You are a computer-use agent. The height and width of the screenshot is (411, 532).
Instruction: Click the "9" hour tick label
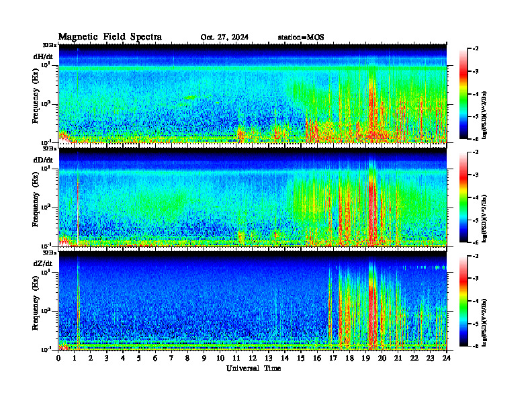tap(204, 358)
